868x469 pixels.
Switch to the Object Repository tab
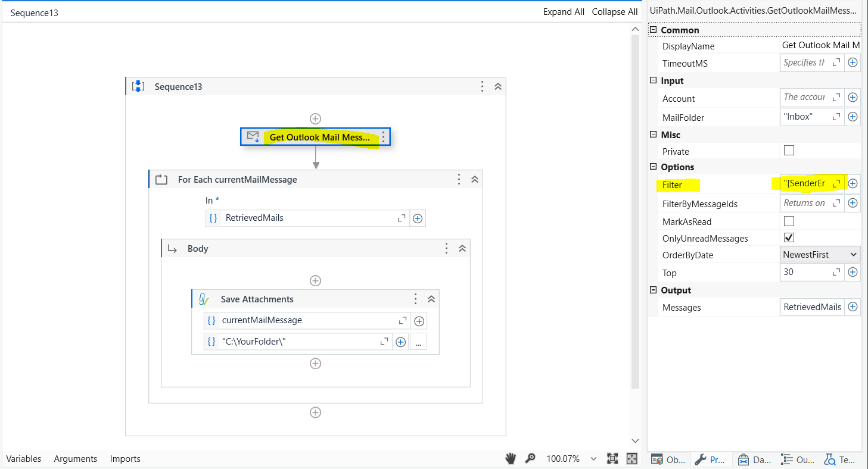point(668,459)
